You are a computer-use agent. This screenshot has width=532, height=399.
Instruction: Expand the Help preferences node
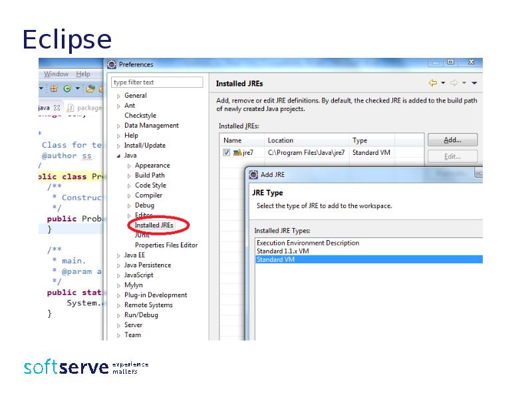coord(118,136)
